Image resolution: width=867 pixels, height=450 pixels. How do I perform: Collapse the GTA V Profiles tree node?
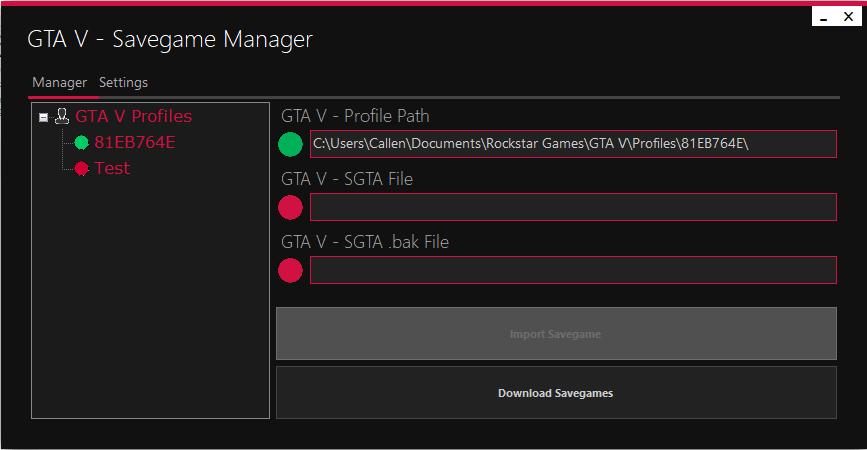(x=43, y=117)
